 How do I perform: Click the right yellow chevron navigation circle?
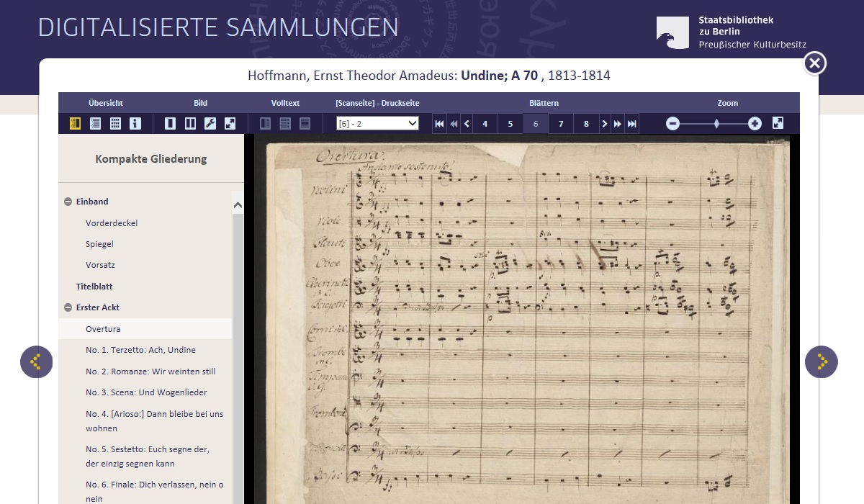[822, 361]
